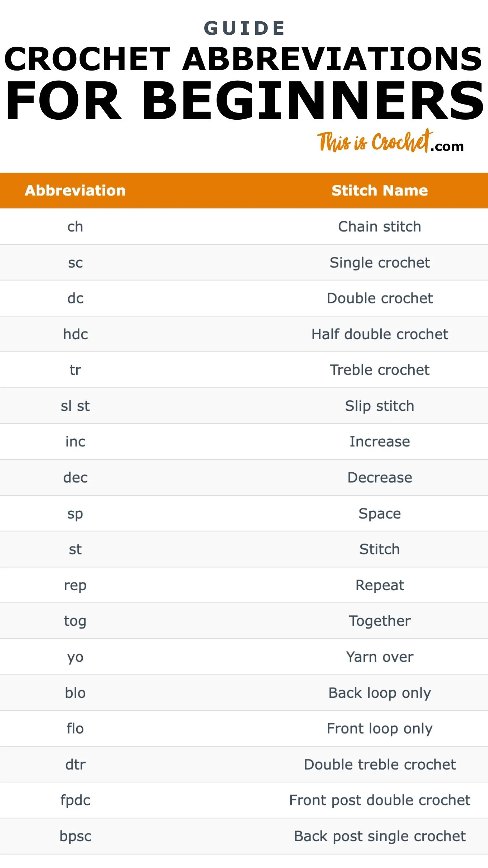Select the 'blo' abbreviation cell

75,693
